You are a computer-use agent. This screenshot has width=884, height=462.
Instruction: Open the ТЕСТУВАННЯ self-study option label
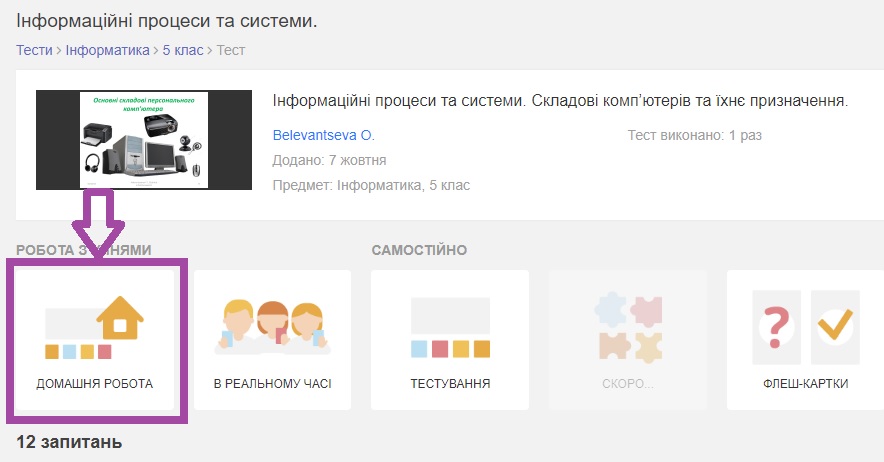pos(450,384)
